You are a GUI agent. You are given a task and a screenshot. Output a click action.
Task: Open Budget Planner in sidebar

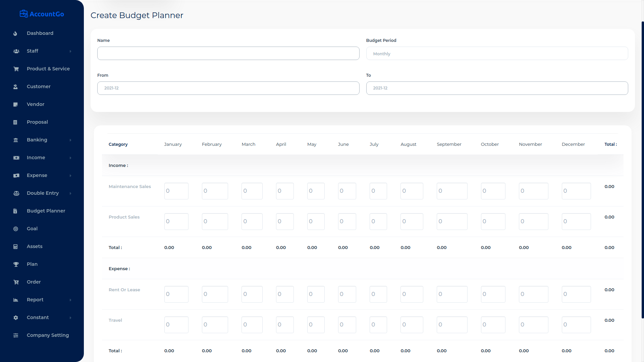[x=46, y=211]
